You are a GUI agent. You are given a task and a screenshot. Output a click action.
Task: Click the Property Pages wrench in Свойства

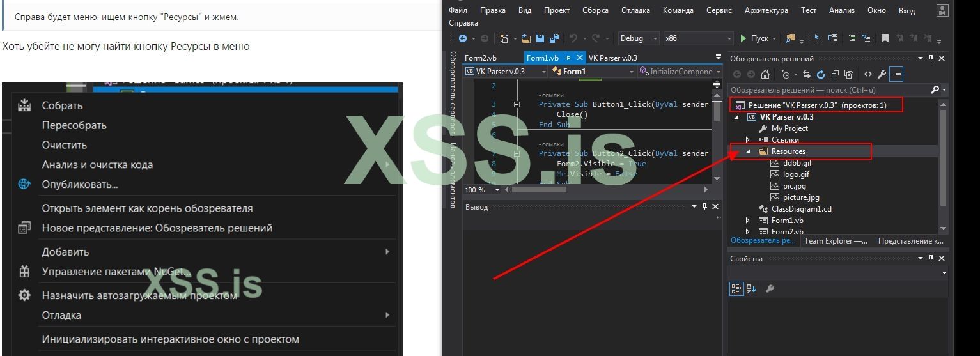point(770,289)
